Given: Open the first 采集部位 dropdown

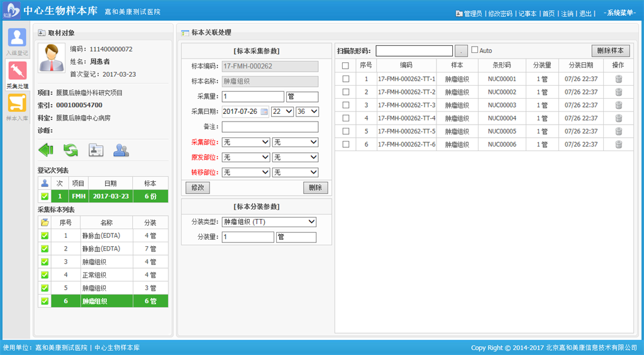Looking at the screenshot, I should pyautogui.click(x=246, y=142).
